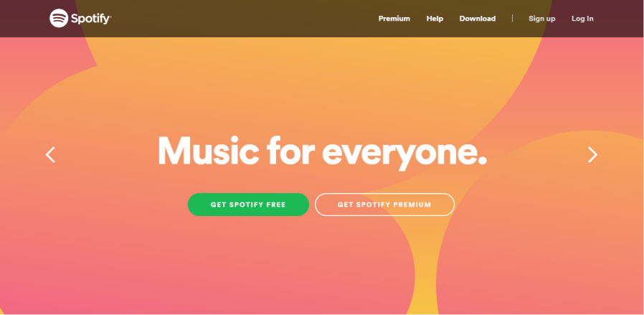Click the outlined Get Spotify Premium button
644x315 pixels.
384,204
